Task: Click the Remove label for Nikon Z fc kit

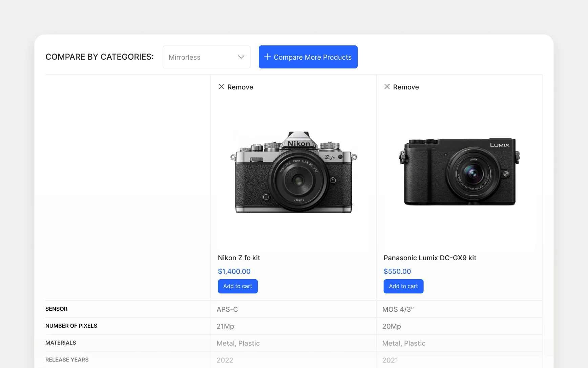Action: [240, 87]
